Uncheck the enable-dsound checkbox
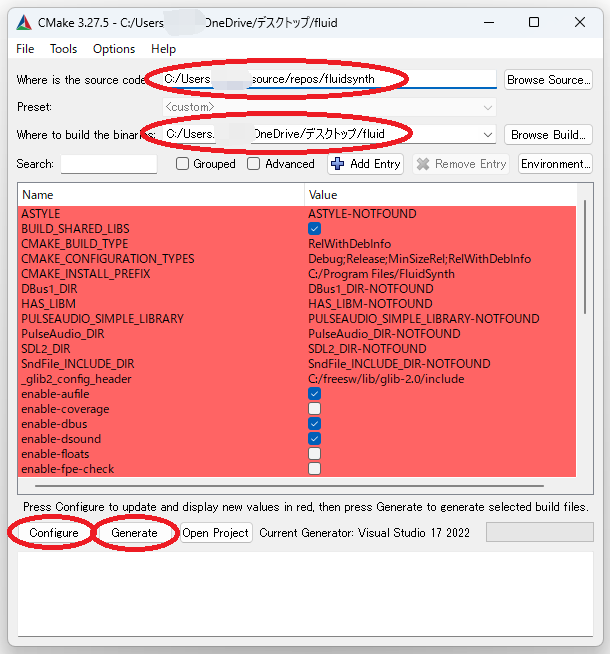This screenshot has width=610, height=654. tap(314, 439)
